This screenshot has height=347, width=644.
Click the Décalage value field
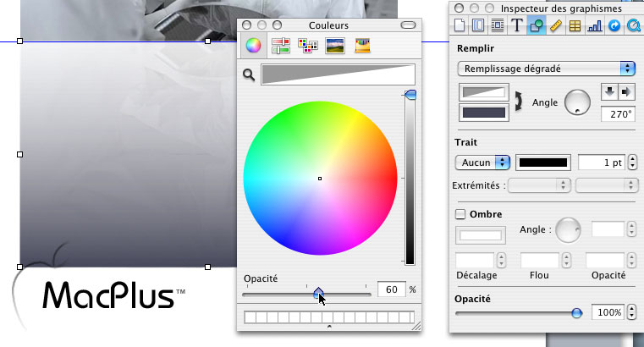(x=475, y=261)
